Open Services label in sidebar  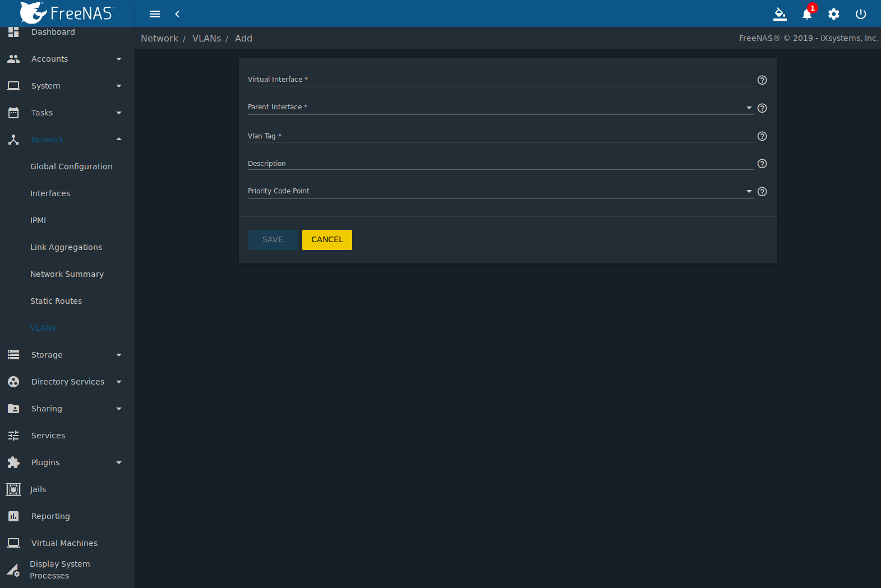48,436
